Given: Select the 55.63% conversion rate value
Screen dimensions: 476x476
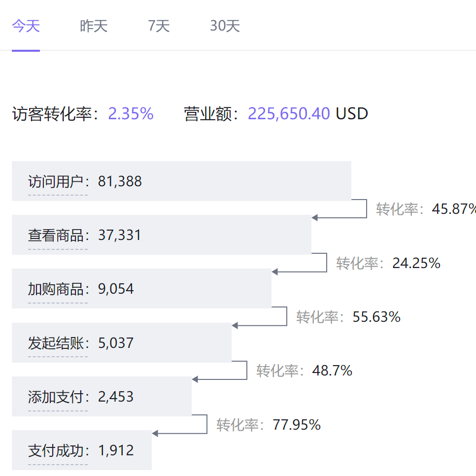Looking at the screenshot, I should click(376, 317).
